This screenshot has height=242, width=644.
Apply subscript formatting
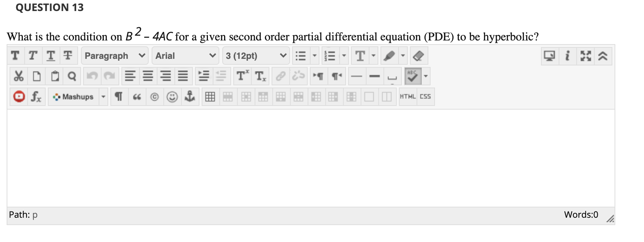click(260, 76)
